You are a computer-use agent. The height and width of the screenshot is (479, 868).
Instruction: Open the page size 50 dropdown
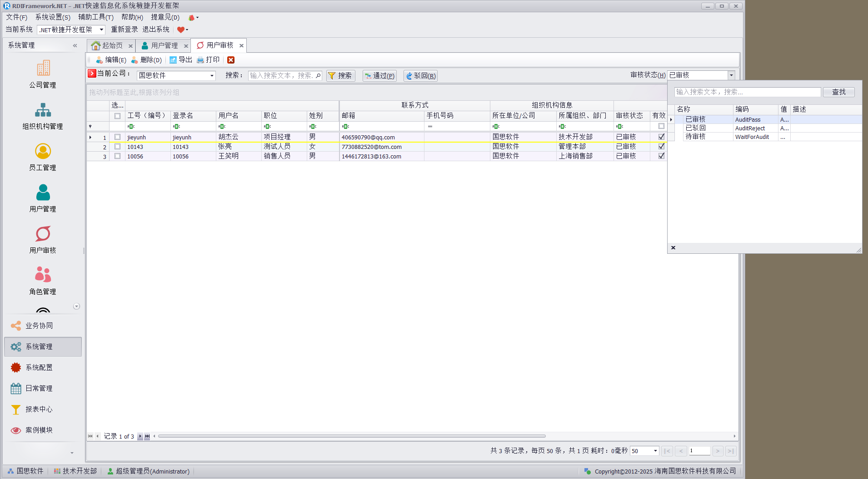click(x=655, y=451)
